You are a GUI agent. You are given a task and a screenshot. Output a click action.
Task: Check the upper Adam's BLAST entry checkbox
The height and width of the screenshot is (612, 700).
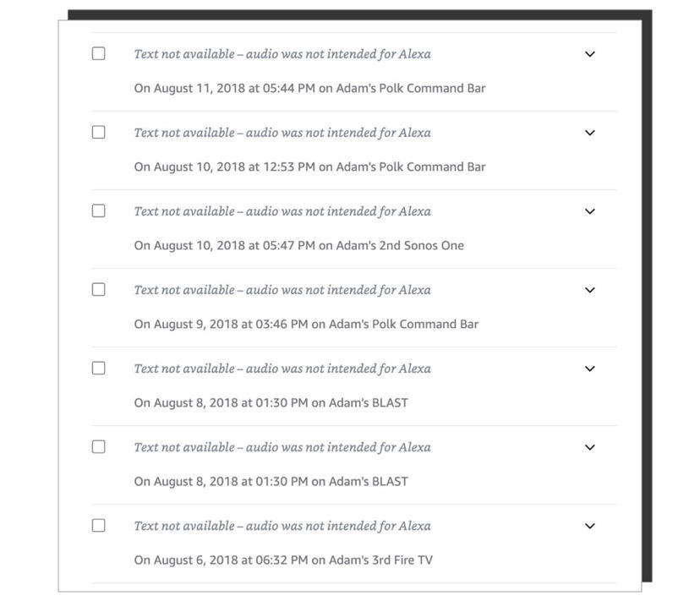click(x=99, y=368)
